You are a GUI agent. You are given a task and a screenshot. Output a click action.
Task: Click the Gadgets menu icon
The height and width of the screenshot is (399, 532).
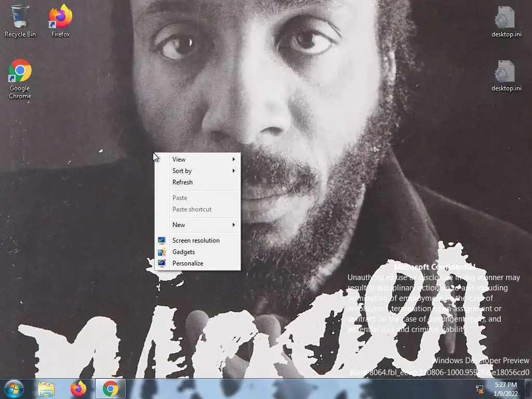click(x=162, y=252)
